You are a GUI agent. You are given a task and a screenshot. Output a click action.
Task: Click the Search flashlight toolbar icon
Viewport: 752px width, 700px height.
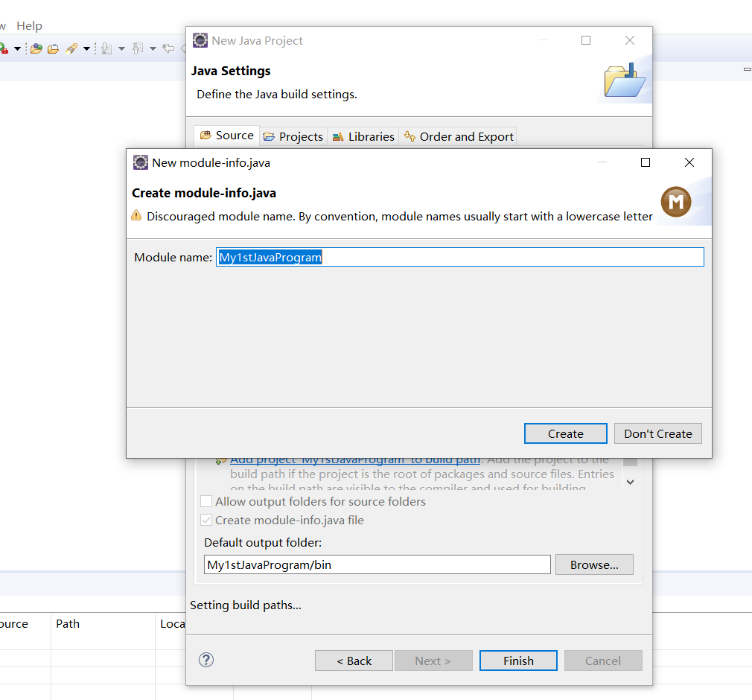71,48
